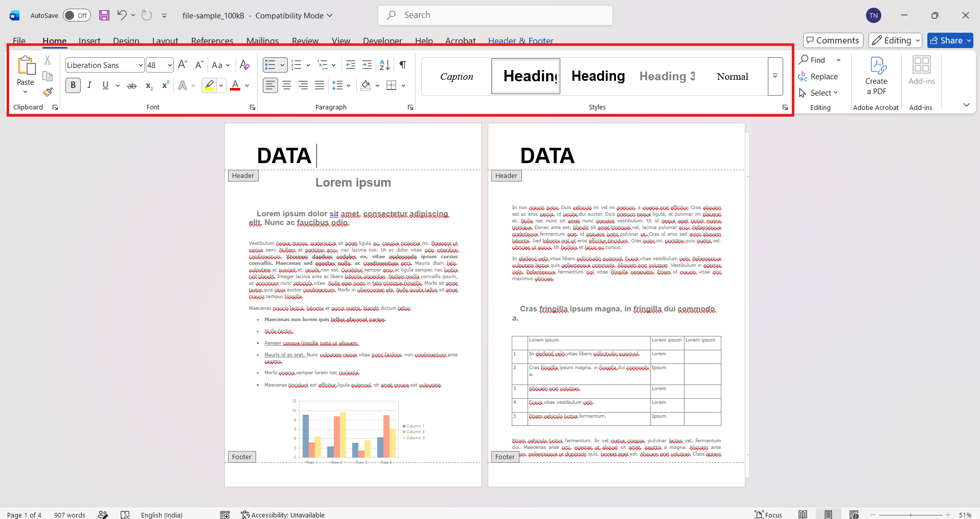
Task: Open the Select dropdown in Editing
Action: [818, 93]
